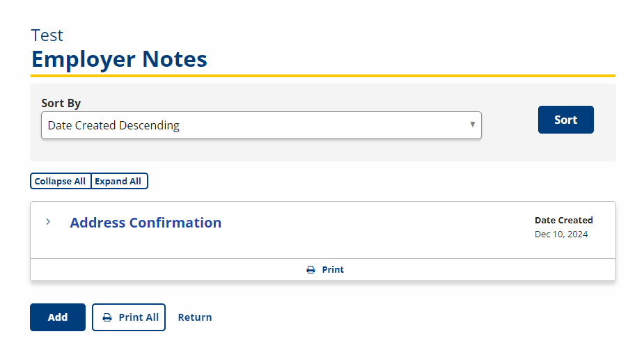Click the yellow divider under Employer Notes
This screenshot has width=644, height=350.
click(x=323, y=76)
